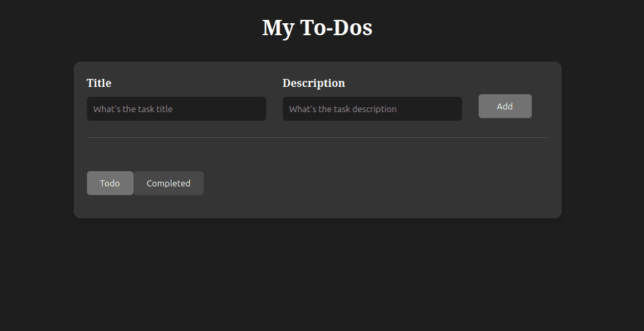The width and height of the screenshot is (644, 331).
Task: Click the dark page background below the card
Action: point(317,275)
